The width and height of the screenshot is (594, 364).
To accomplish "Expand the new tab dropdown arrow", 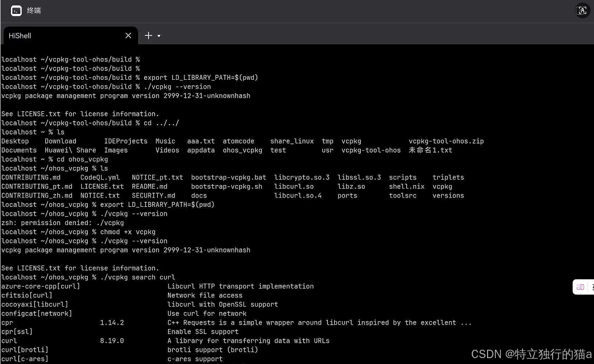I will pyautogui.click(x=159, y=36).
